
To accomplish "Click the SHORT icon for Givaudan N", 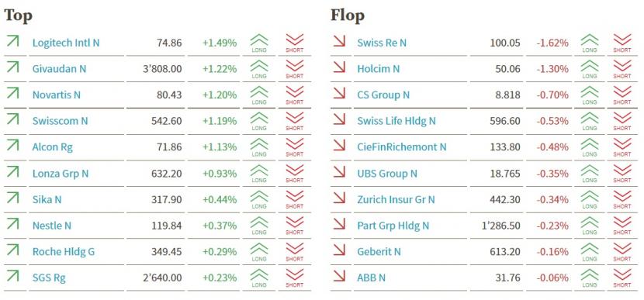I will [x=295, y=69].
